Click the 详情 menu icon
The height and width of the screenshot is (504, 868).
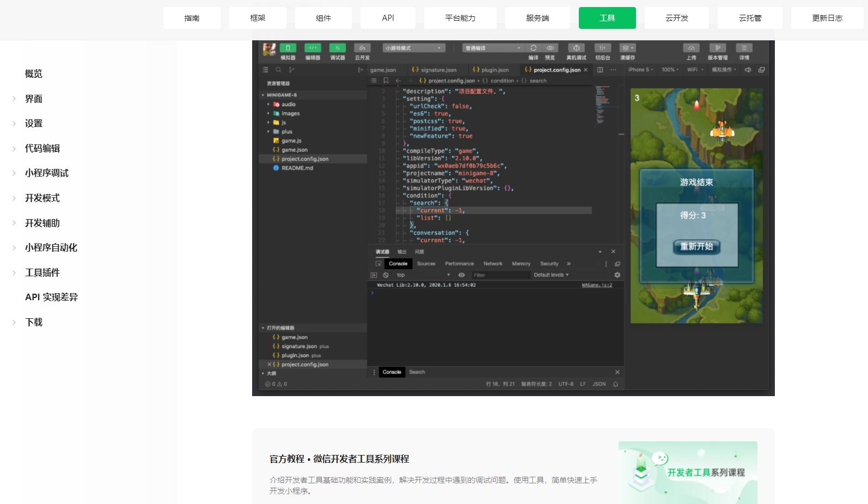point(744,48)
